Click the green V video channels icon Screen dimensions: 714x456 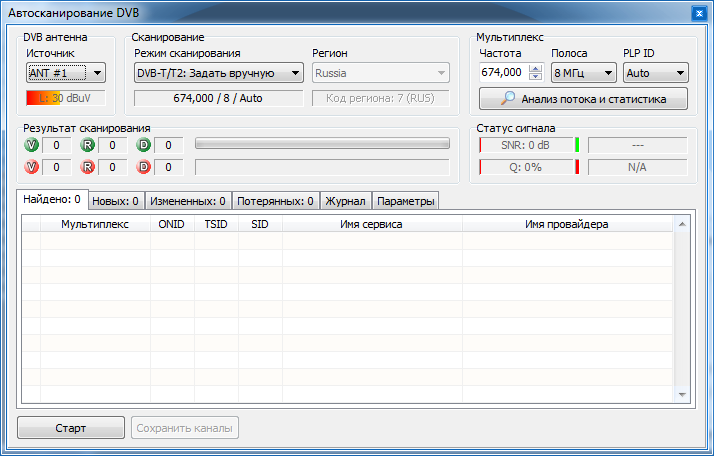(x=32, y=145)
